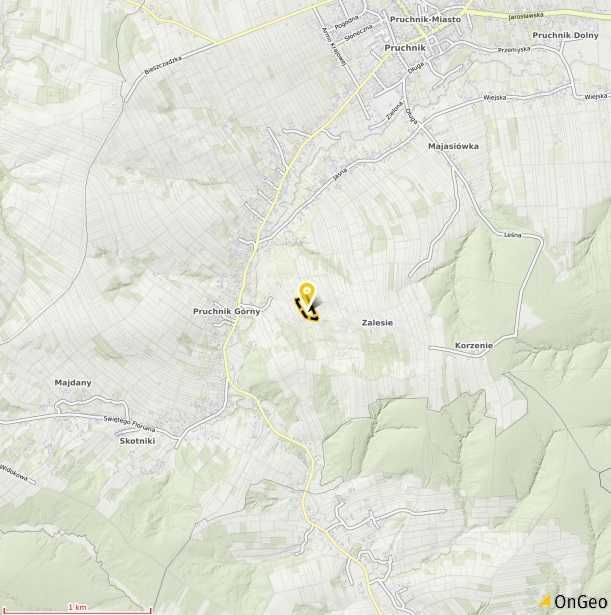Select the dashed parcel outline below the pin
611x615 pixels.
[x=307, y=311]
